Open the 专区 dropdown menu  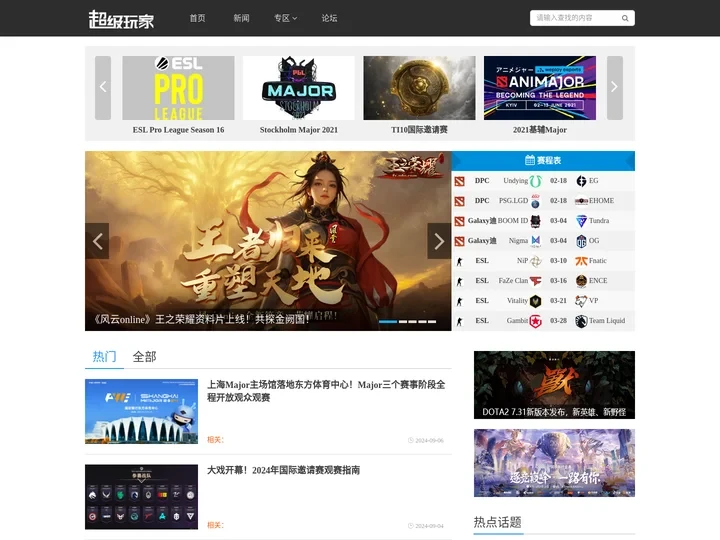click(285, 18)
